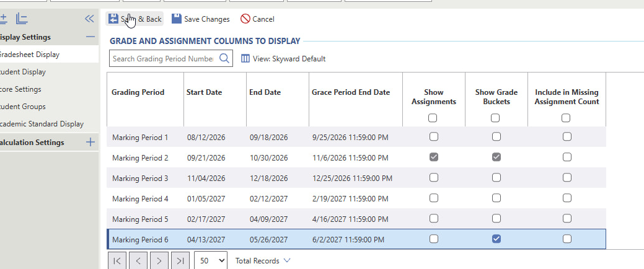Click the View: Skyward Default link

pyautogui.click(x=289, y=59)
